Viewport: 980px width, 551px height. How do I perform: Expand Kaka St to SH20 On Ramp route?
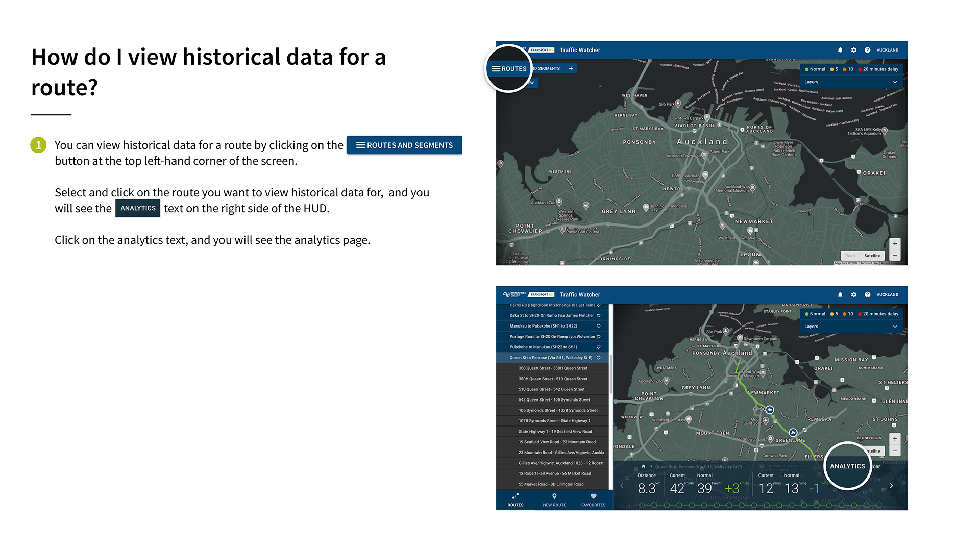[552, 316]
